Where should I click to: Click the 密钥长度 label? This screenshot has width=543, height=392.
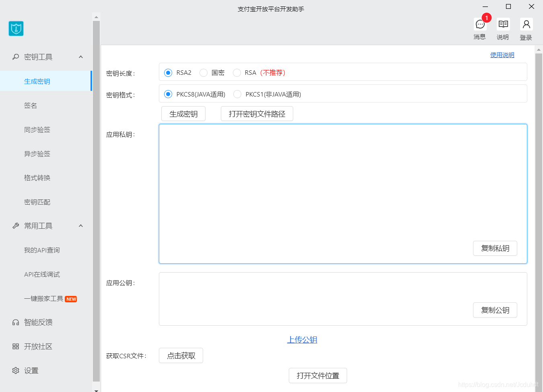(x=121, y=73)
